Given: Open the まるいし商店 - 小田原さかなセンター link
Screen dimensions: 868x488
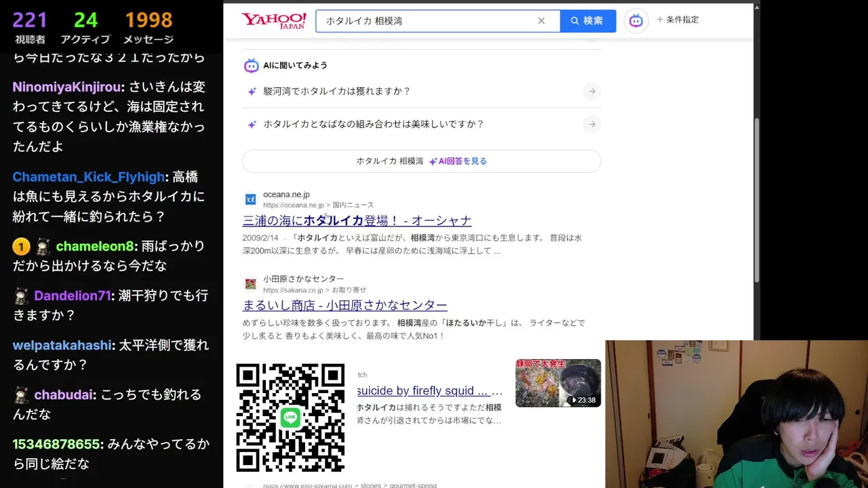Looking at the screenshot, I should pos(344,305).
